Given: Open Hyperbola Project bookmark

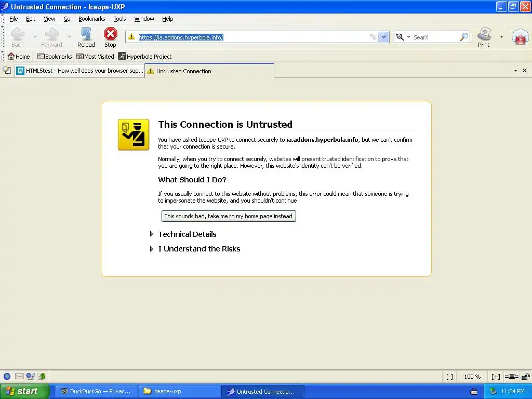Looking at the screenshot, I should pos(145,56).
